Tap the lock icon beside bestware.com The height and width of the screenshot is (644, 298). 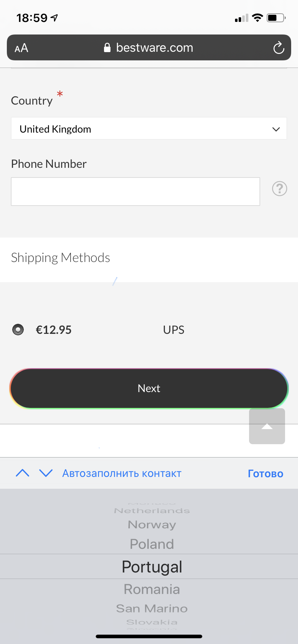pyautogui.click(x=107, y=47)
